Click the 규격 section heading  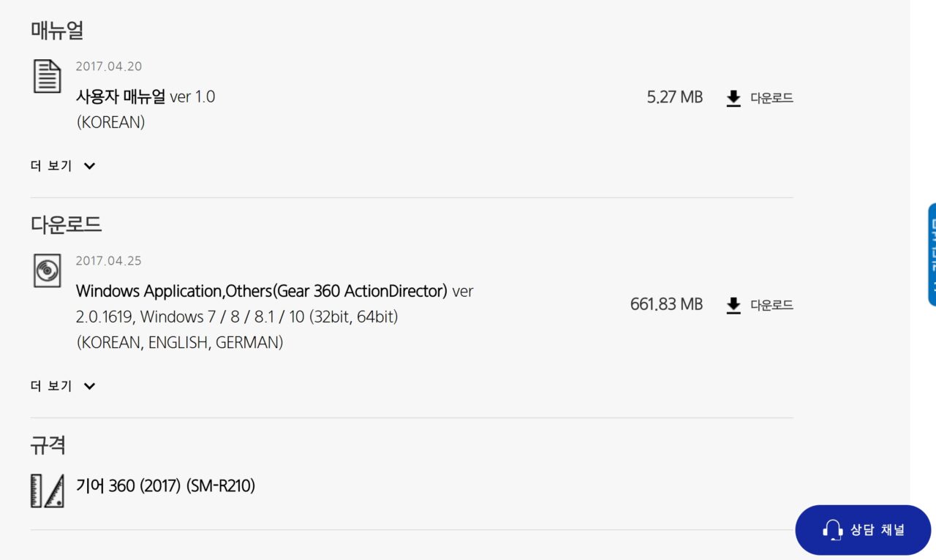click(x=48, y=444)
